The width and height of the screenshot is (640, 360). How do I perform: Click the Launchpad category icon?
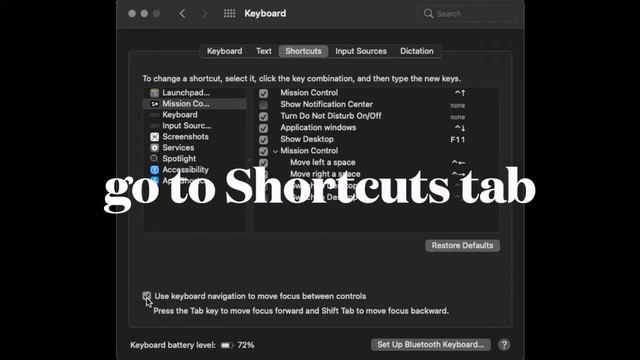point(154,93)
